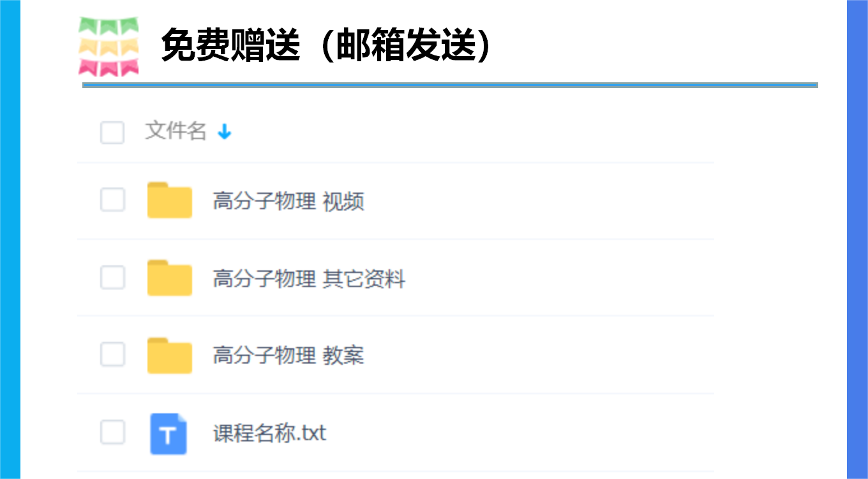Click the blue divider line under the heading
This screenshot has width=868, height=479.
tap(450, 85)
